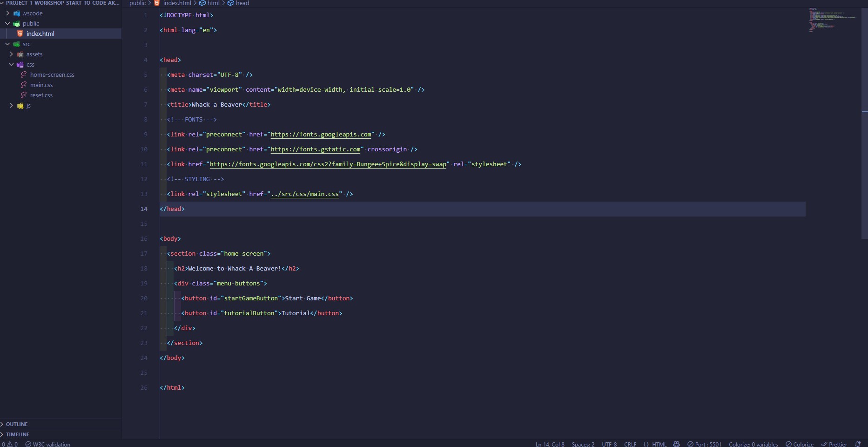Expand the OUTLINE section
868x447 pixels.
(x=17, y=424)
